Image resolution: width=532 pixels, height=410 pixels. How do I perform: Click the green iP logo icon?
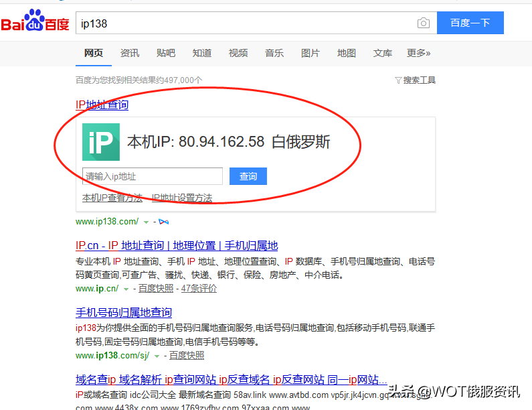(101, 142)
